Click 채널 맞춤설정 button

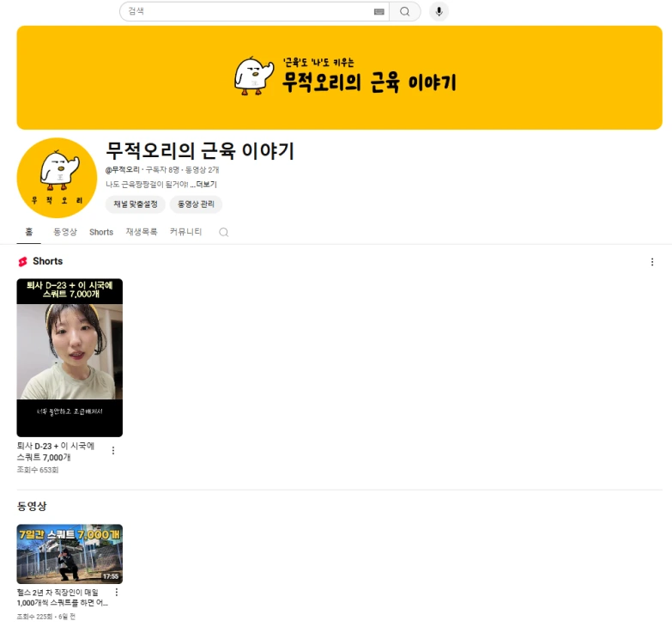(x=136, y=204)
